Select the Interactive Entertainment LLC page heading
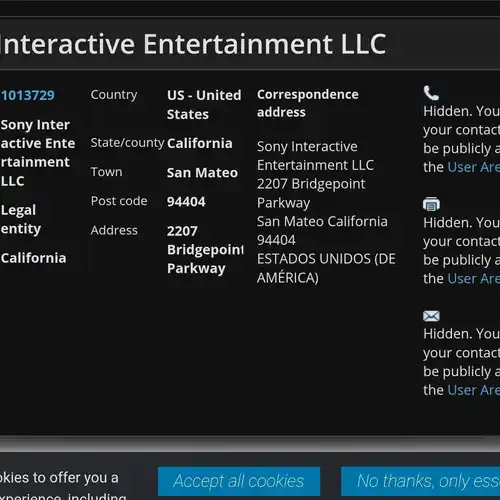 point(193,44)
